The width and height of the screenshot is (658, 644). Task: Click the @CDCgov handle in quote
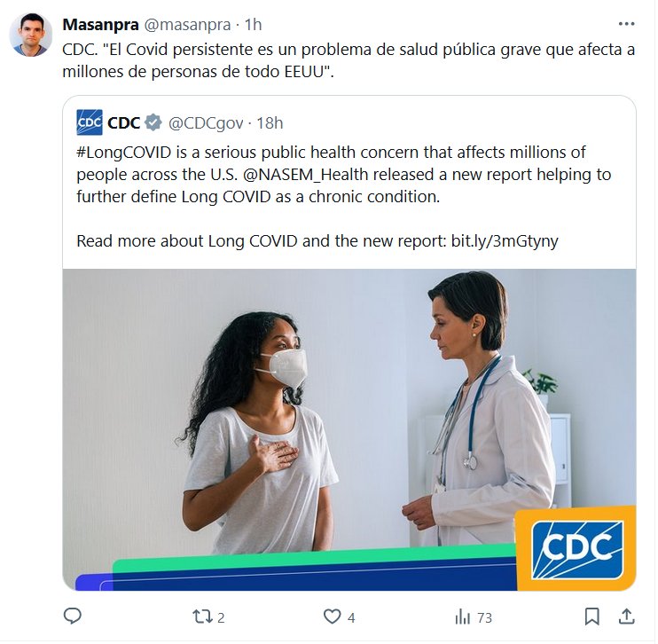pyautogui.click(x=207, y=122)
